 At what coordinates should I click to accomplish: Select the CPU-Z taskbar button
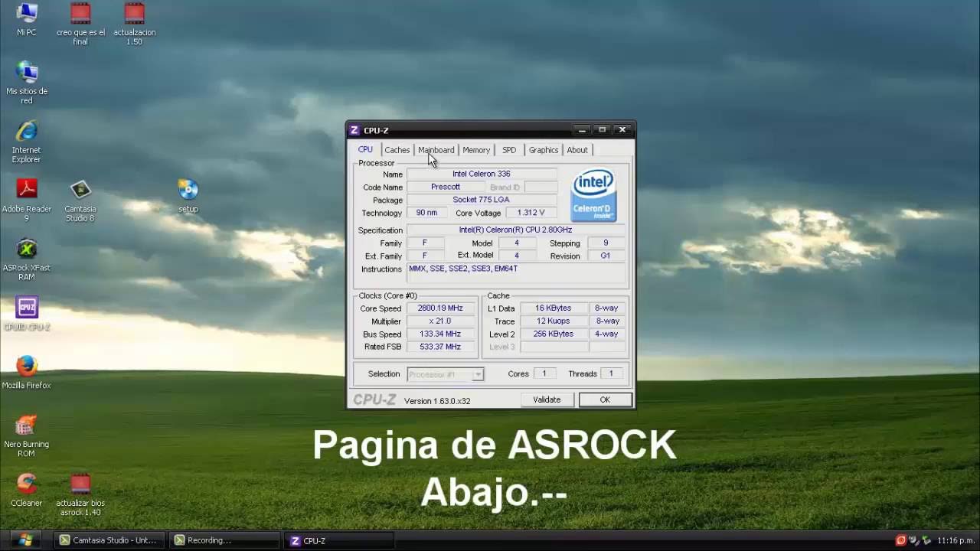click(338, 540)
